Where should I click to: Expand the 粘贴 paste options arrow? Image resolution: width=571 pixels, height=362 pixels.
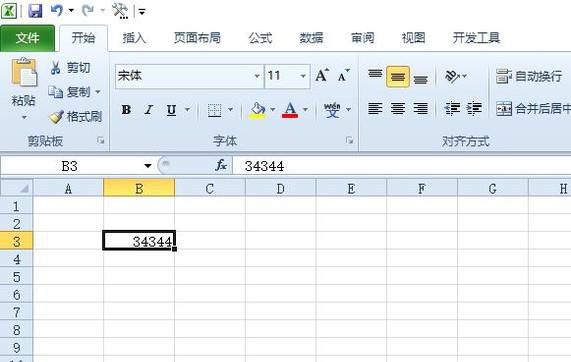click(x=24, y=118)
